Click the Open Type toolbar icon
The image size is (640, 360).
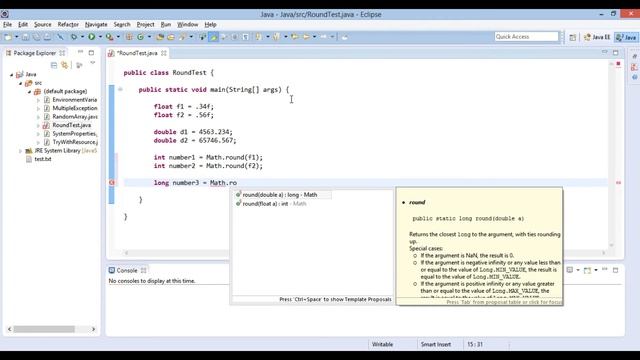coord(160,37)
